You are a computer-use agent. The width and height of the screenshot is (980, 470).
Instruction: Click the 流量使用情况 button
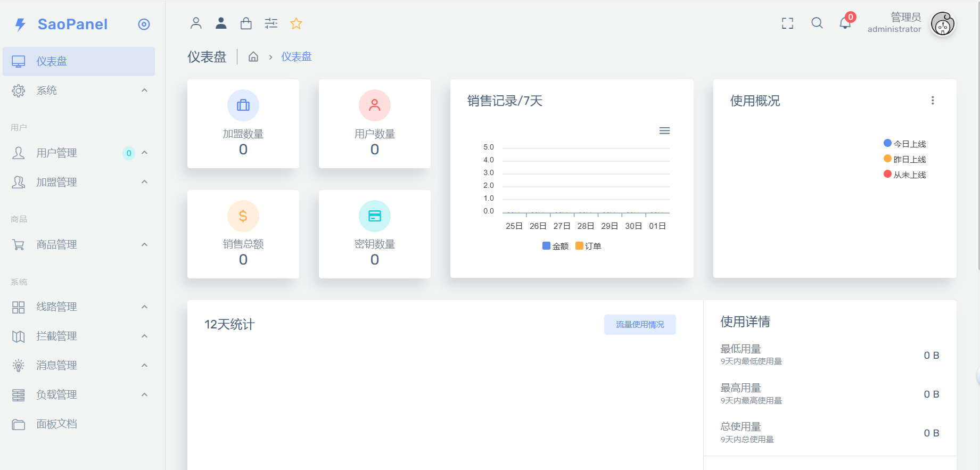[x=639, y=325]
